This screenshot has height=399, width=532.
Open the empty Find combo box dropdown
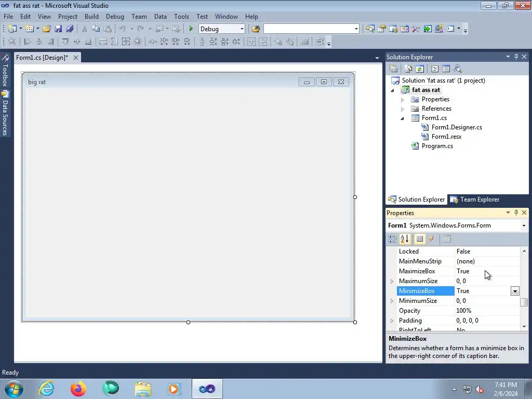tap(356, 29)
